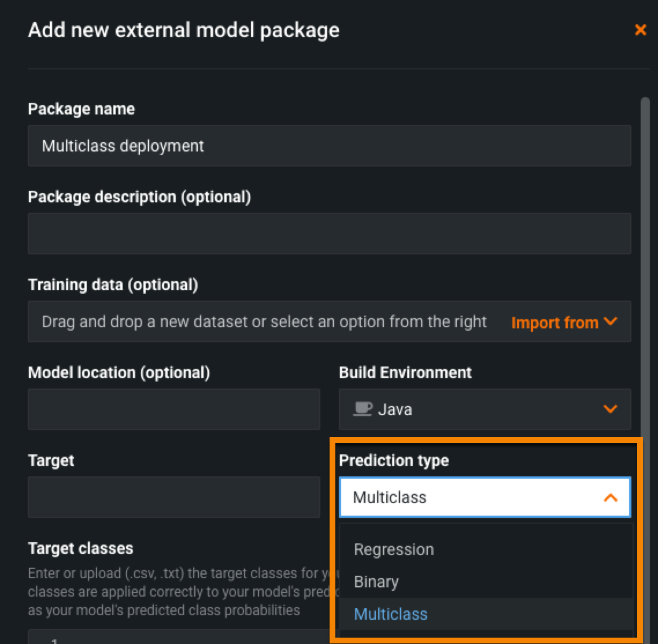Open the Import from menu
658x644 pixels.
click(x=555, y=322)
